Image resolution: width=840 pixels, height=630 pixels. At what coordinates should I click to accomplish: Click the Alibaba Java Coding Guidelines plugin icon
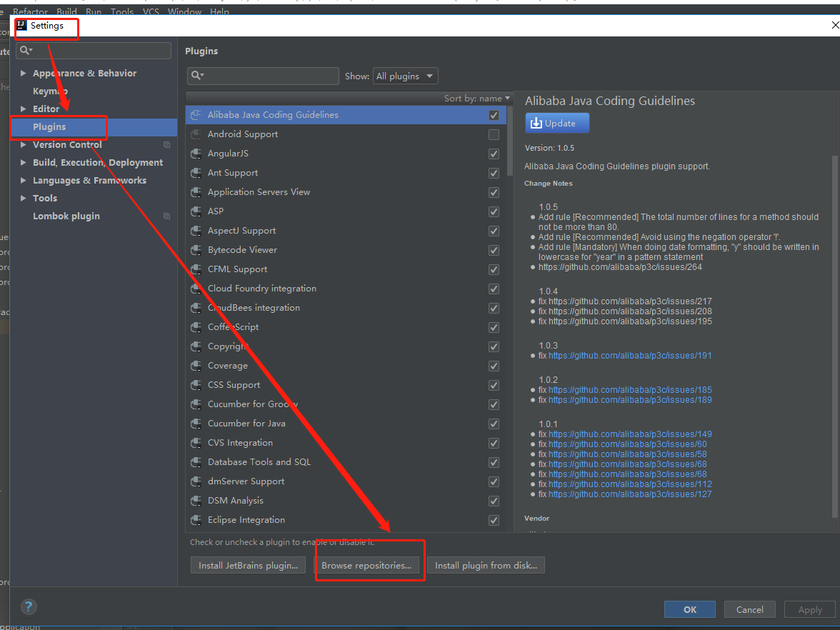tap(196, 114)
